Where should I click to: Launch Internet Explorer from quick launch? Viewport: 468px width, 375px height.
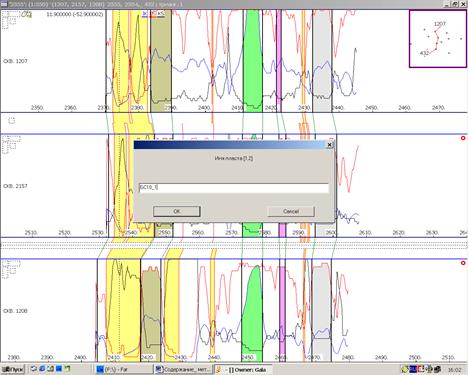pos(42,369)
